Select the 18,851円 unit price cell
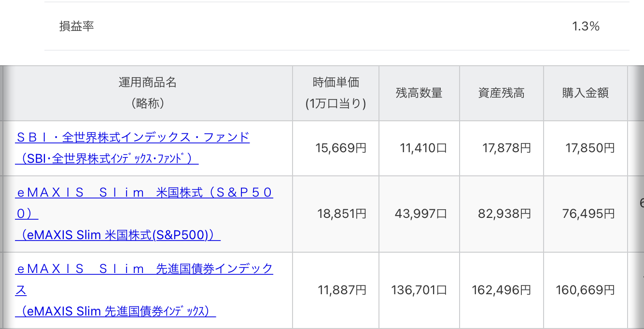The height and width of the screenshot is (329, 644). click(336, 214)
